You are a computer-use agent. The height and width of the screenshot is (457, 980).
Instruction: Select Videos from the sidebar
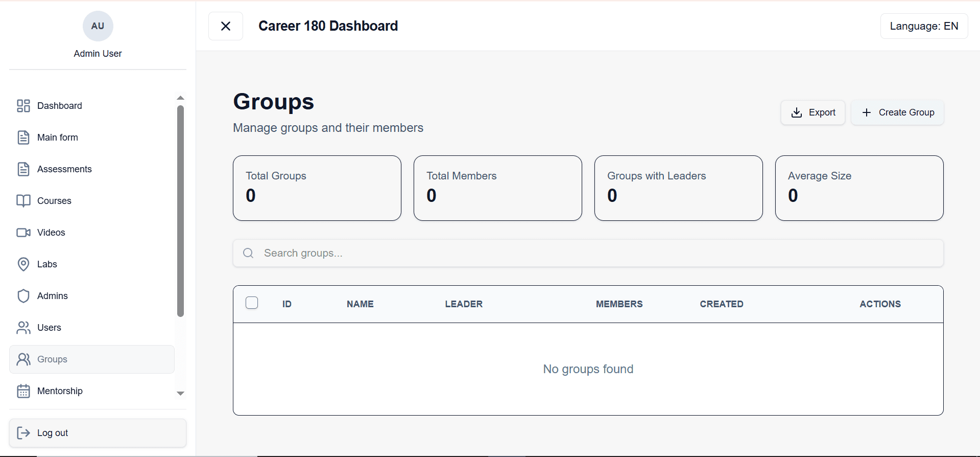coord(92,233)
